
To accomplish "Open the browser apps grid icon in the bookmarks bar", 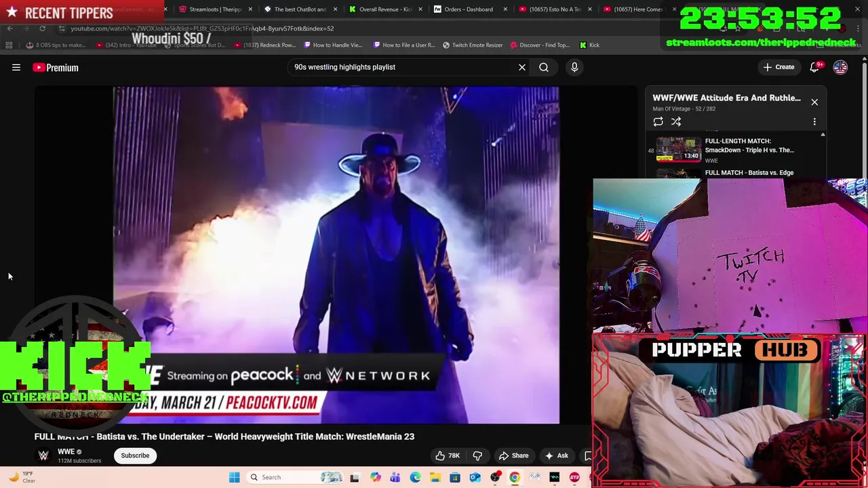I will (x=9, y=45).
